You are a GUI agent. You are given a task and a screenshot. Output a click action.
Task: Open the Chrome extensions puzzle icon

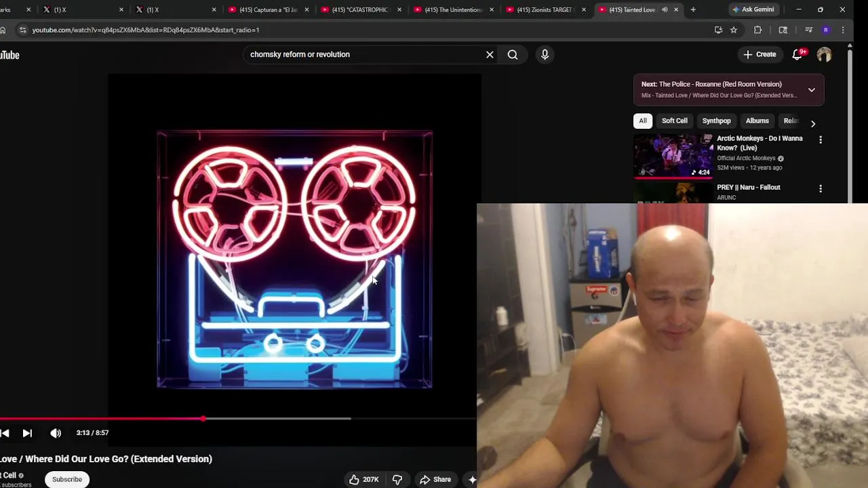pos(758,30)
